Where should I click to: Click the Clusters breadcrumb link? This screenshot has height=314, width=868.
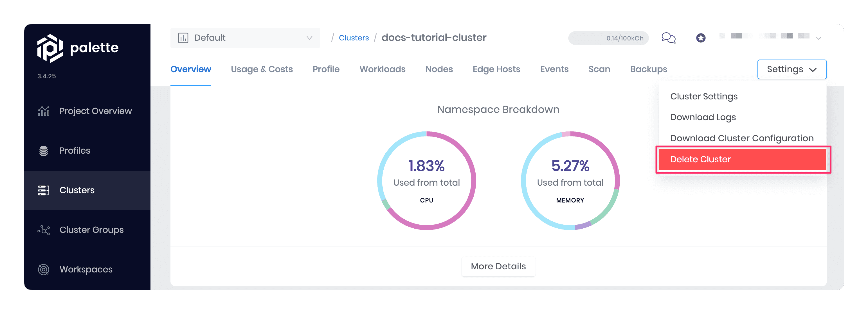[x=354, y=38]
